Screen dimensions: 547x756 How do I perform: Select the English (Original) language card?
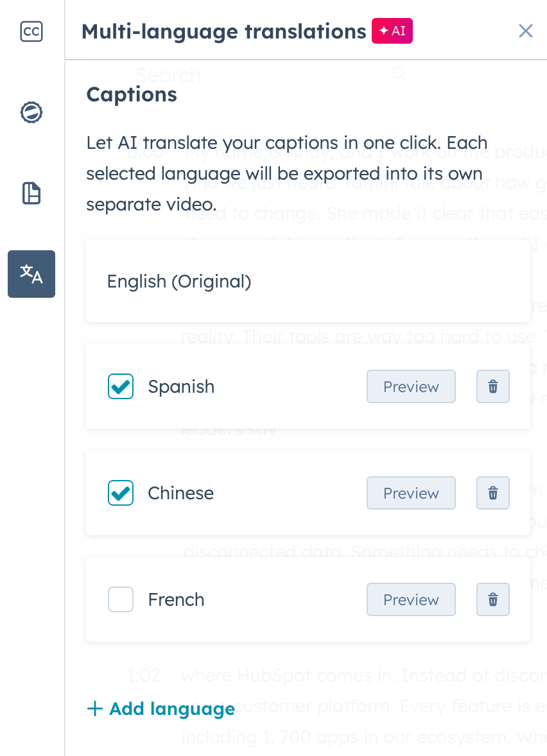[308, 281]
